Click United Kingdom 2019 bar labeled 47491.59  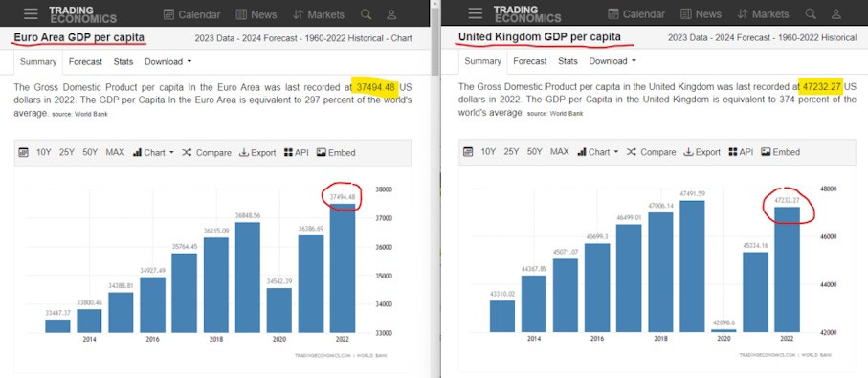pos(693,267)
